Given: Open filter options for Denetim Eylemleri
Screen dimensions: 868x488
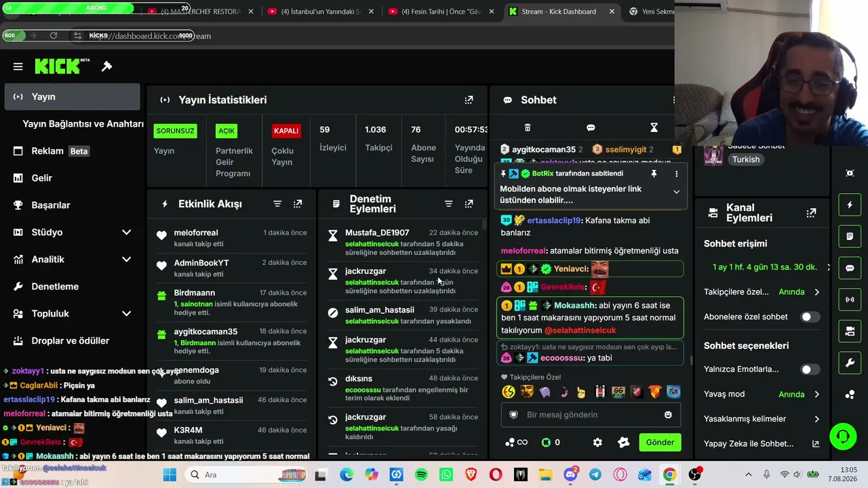Looking at the screenshot, I should [x=448, y=204].
